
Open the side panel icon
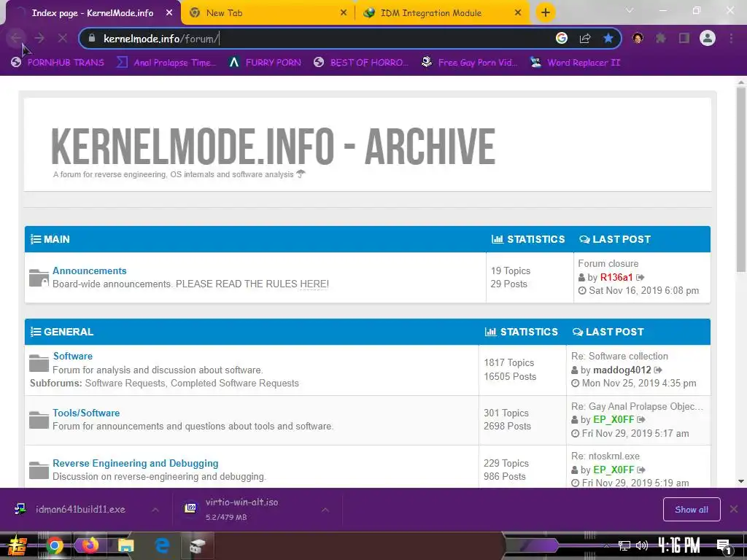click(684, 38)
